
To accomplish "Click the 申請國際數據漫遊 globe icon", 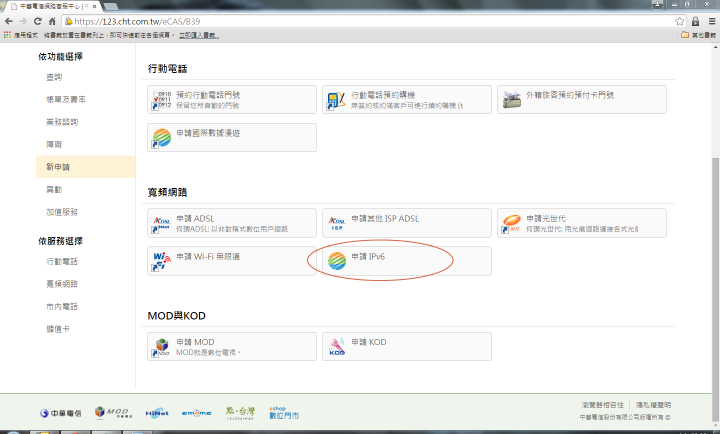I will click(162, 138).
